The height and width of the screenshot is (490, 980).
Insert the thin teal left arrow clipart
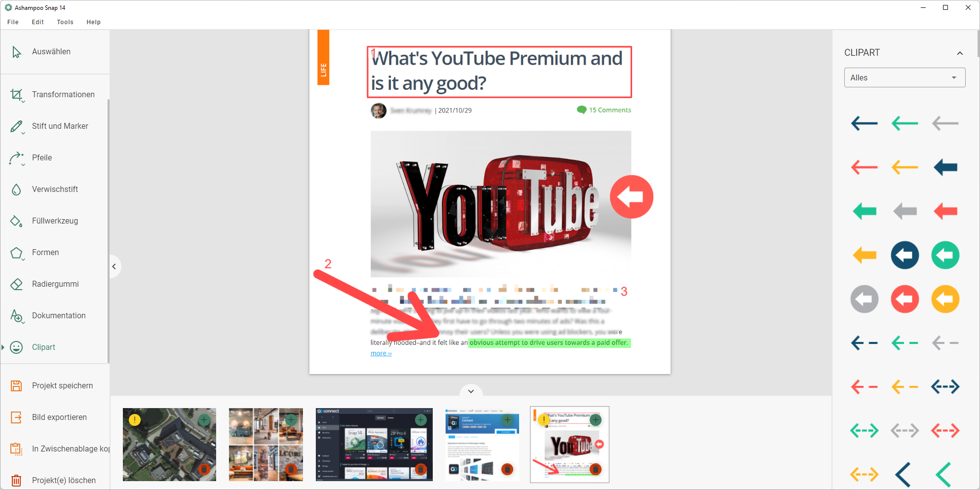[x=905, y=123]
